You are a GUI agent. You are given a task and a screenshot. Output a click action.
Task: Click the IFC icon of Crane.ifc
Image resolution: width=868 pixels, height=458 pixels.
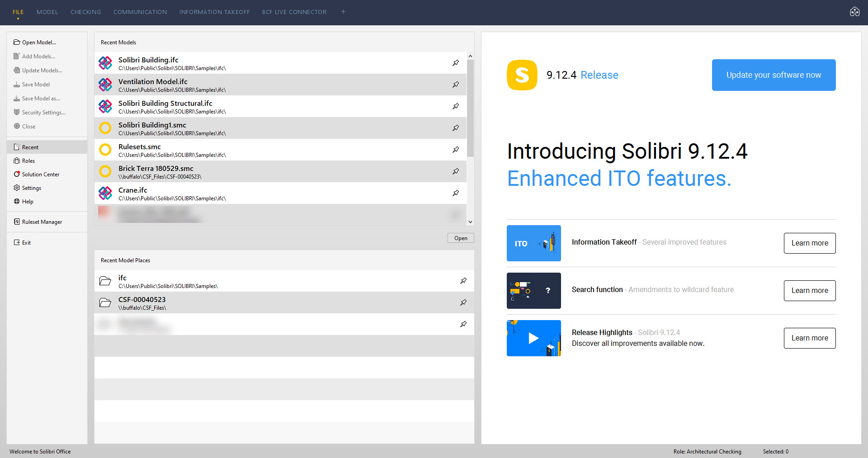[x=105, y=193]
